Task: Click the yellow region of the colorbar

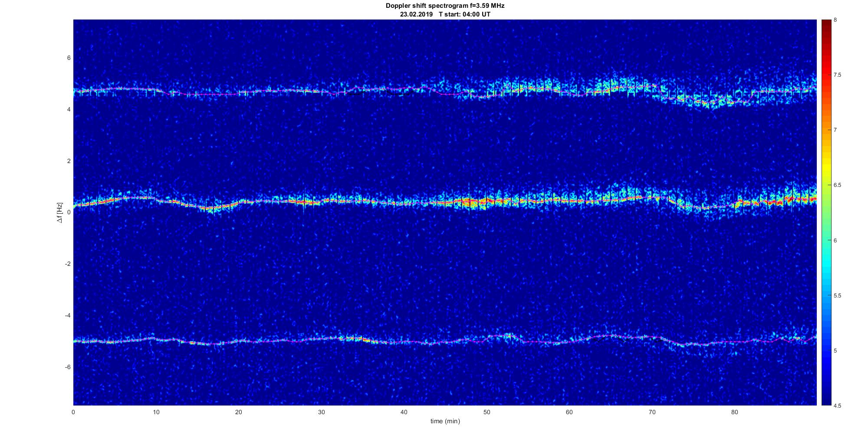Action: pos(826,167)
